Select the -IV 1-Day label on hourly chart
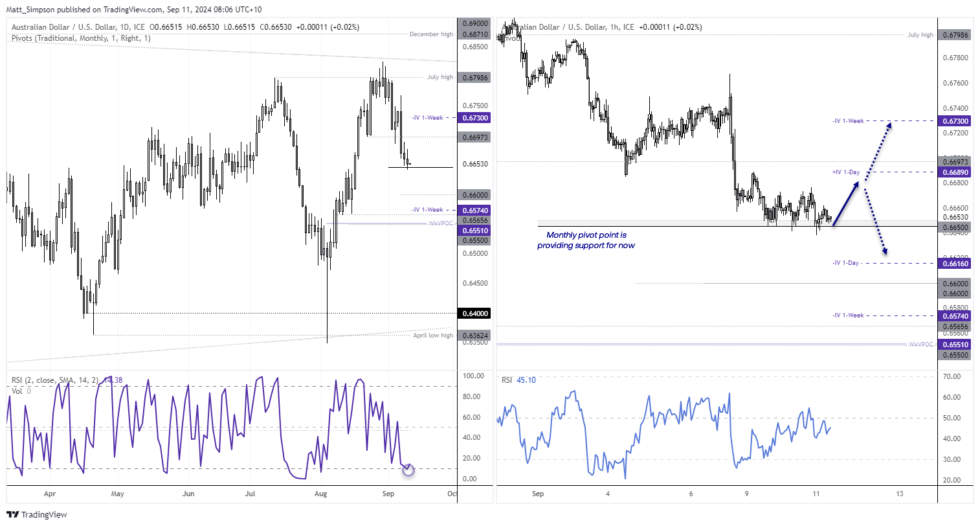Image resolution: width=980 pixels, height=526 pixels. (845, 263)
